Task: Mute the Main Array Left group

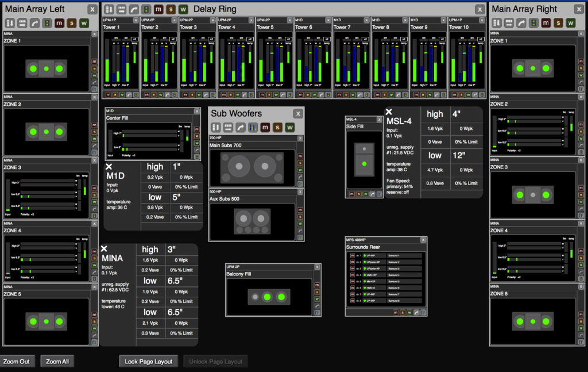Action: click(x=59, y=23)
